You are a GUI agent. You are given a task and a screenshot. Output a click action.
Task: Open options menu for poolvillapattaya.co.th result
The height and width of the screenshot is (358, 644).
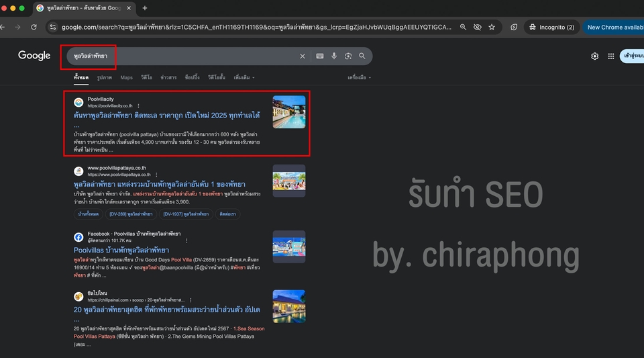(x=156, y=175)
